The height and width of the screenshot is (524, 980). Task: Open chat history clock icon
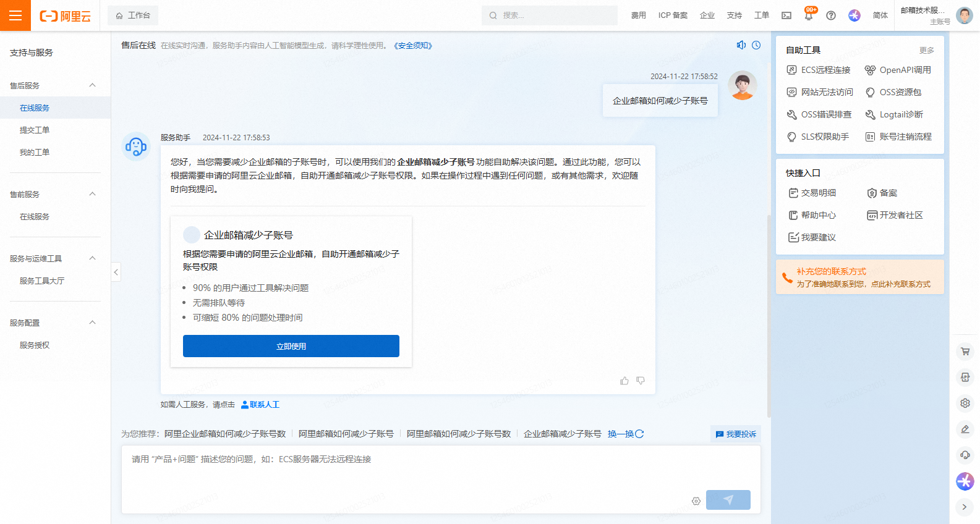pyautogui.click(x=756, y=45)
